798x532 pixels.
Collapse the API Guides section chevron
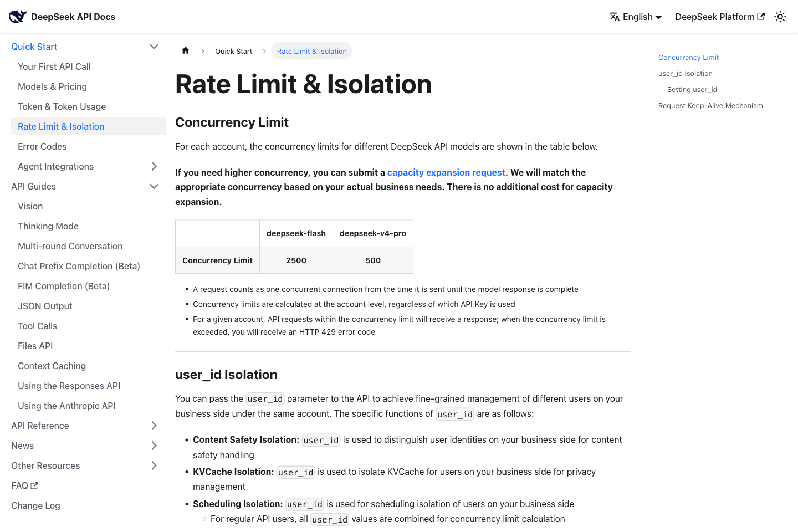point(154,186)
